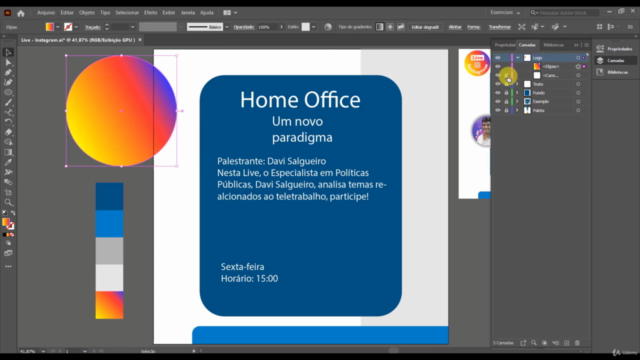Click the Opacidade label link

[244, 27]
